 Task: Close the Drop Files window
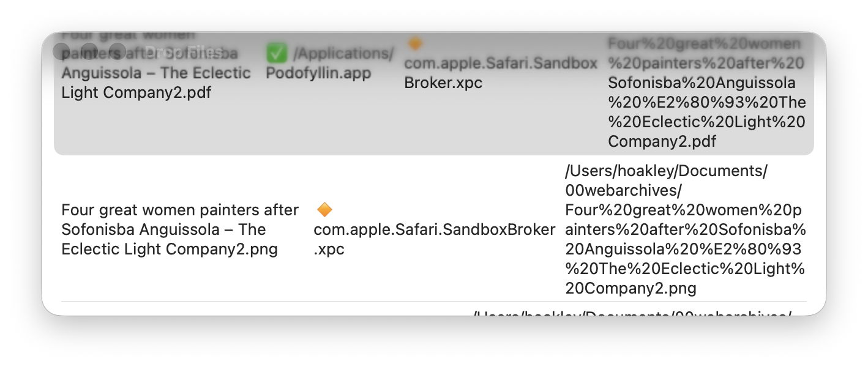tap(61, 51)
